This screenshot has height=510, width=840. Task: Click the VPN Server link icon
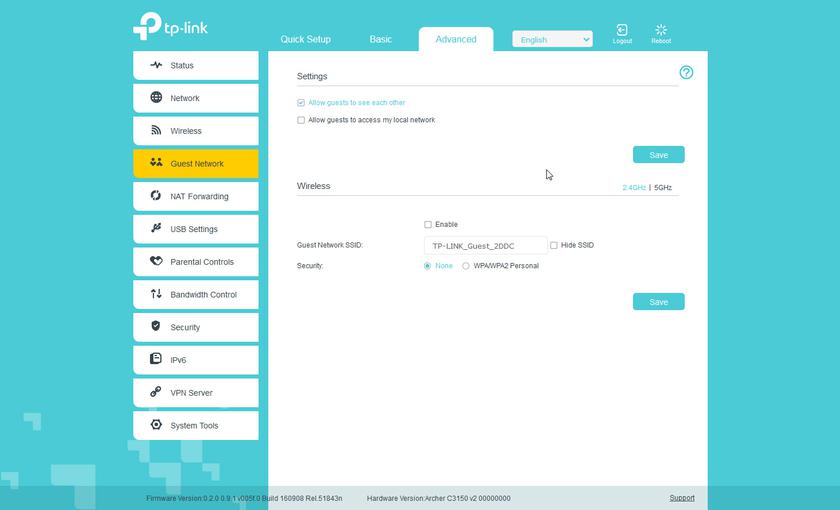coord(156,392)
